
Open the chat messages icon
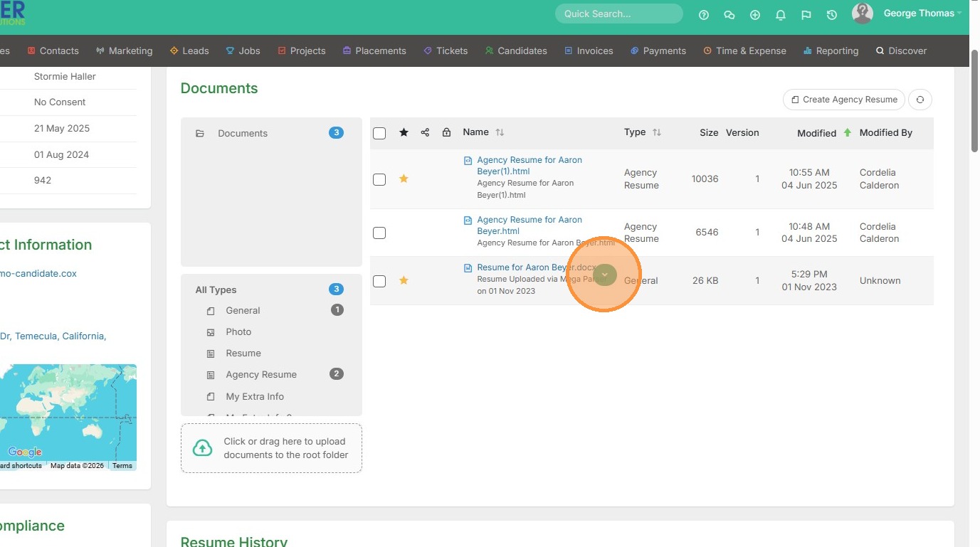coord(729,14)
